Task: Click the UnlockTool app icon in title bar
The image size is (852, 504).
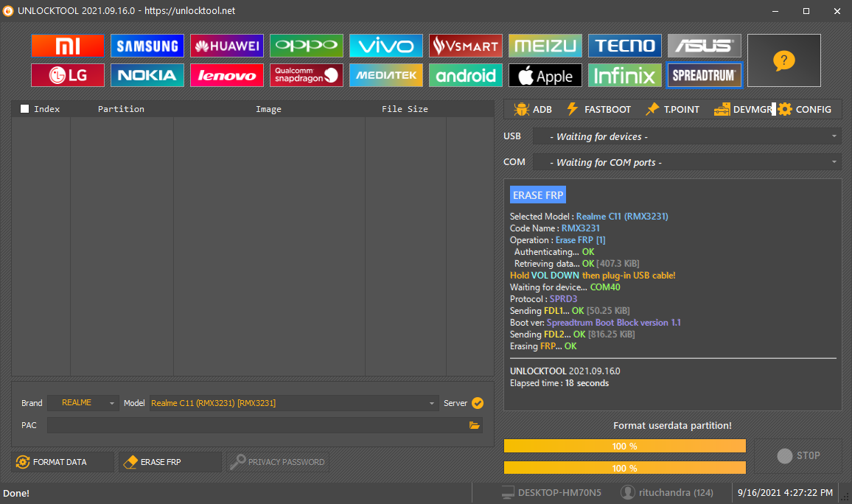Action: tap(8, 11)
